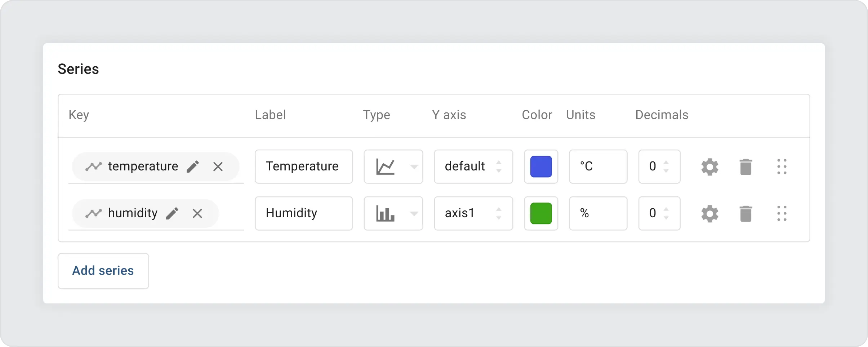868x347 pixels.
Task: Click the Humidity label field
Action: [x=303, y=213]
